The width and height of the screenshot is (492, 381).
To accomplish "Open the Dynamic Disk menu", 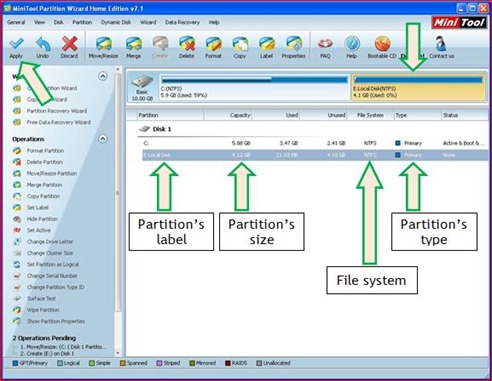I will (x=116, y=22).
